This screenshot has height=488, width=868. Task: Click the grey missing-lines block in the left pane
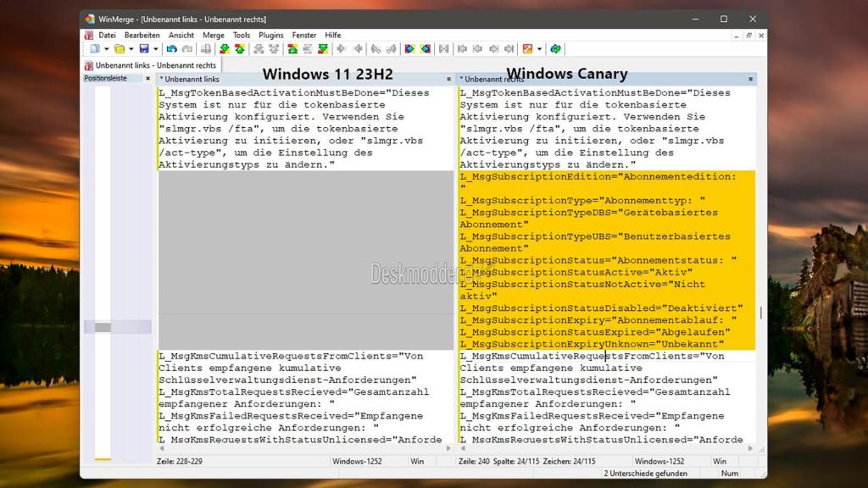pyautogui.click(x=305, y=260)
